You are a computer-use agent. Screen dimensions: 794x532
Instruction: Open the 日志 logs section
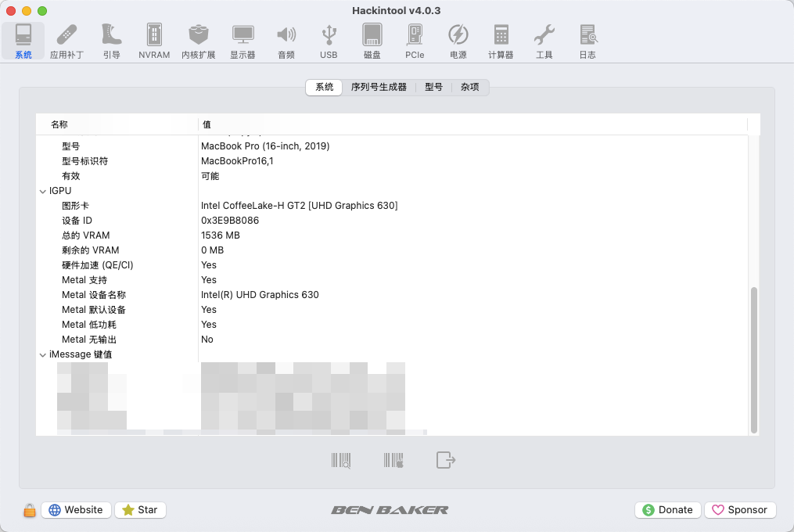(587, 41)
